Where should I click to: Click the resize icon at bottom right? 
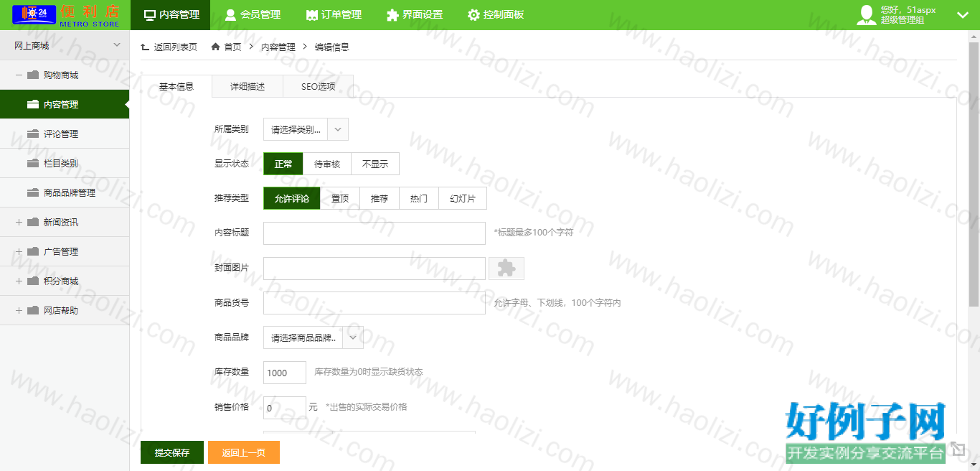(x=958, y=449)
